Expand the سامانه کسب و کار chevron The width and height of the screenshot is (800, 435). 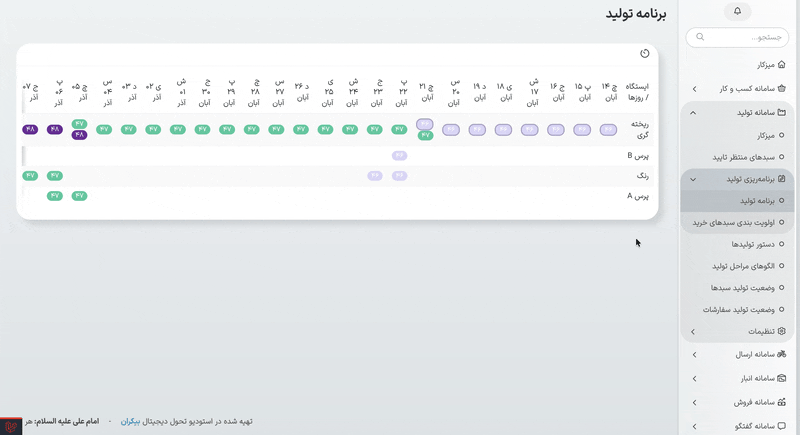point(694,89)
